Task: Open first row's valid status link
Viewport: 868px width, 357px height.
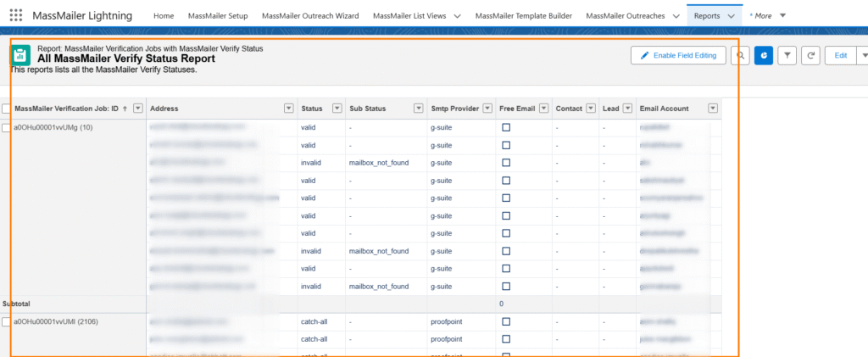Action: pyautogui.click(x=310, y=127)
